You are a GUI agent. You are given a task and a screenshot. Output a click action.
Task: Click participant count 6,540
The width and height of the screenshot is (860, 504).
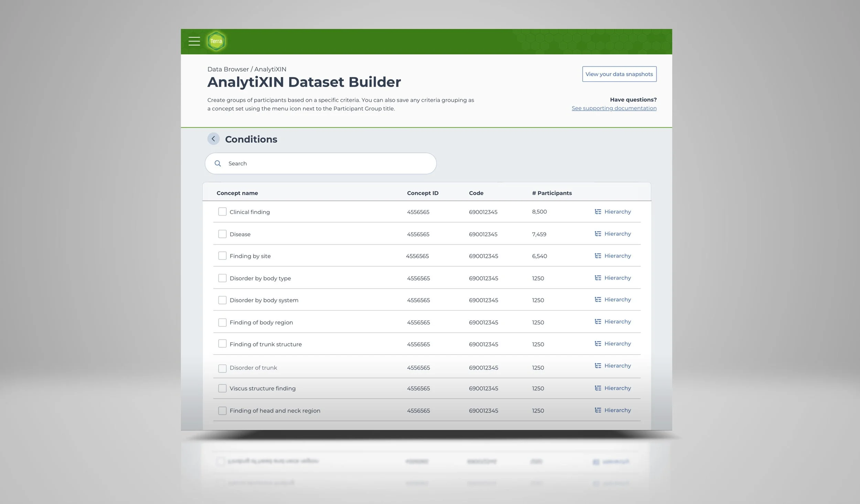pyautogui.click(x=539, y=256)
